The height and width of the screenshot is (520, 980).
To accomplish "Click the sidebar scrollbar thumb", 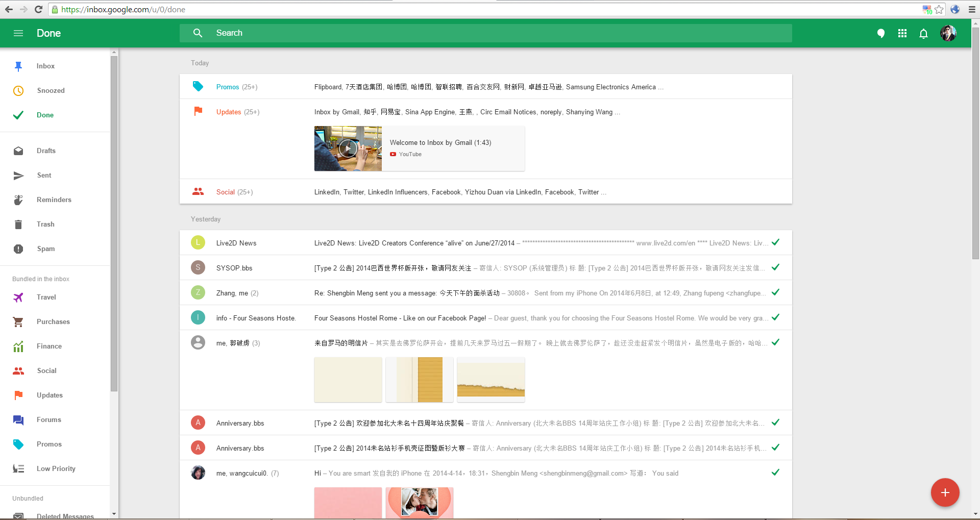I will (x=114, y=224).
